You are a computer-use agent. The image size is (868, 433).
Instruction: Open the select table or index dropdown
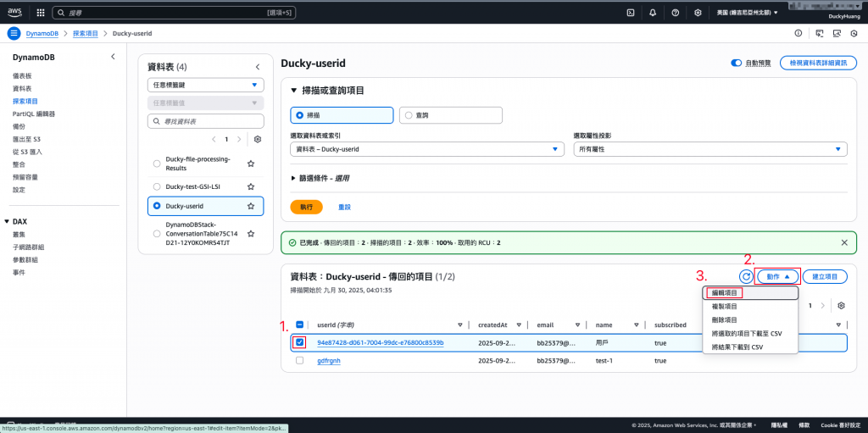[427, 149]
